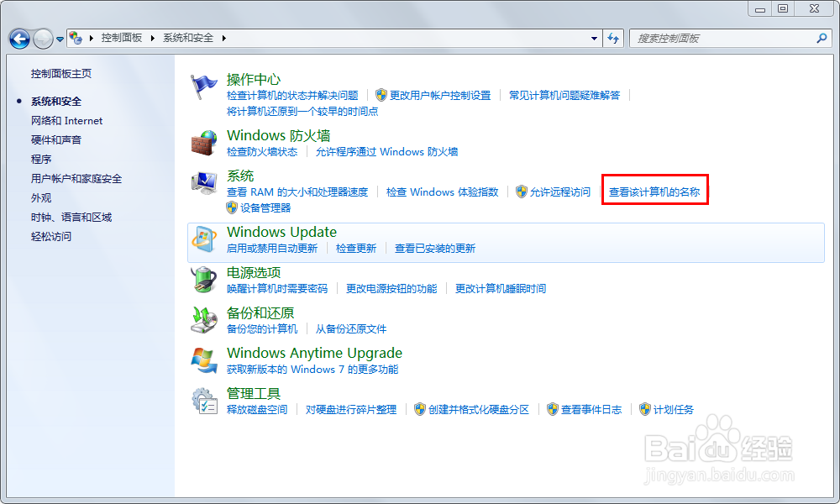
Task: Click the Backup and Restore icon
Action: click(203, 320)
